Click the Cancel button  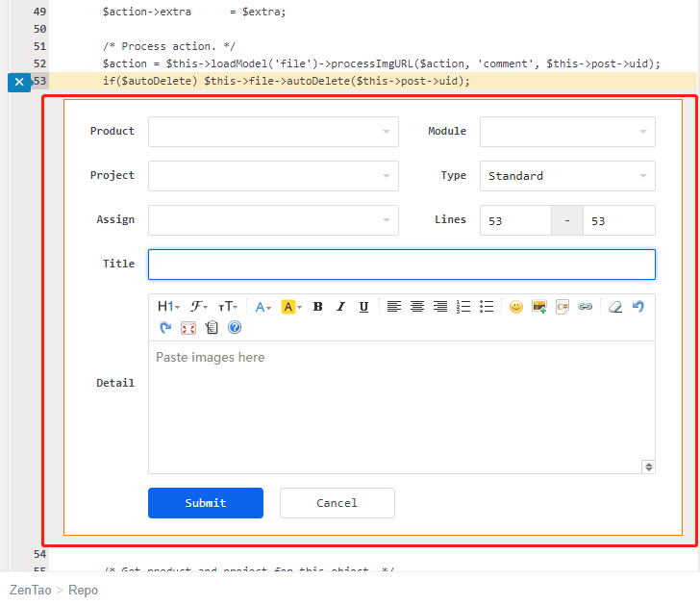(x=337, y=503)
